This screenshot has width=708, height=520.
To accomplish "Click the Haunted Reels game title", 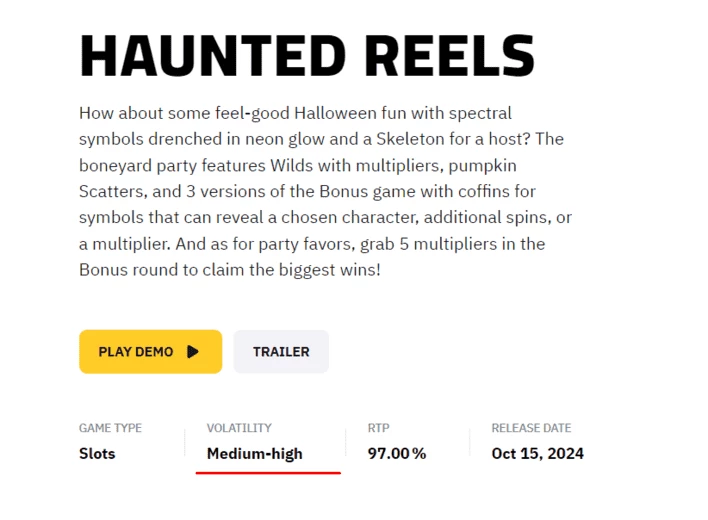I will coord(307,56).
